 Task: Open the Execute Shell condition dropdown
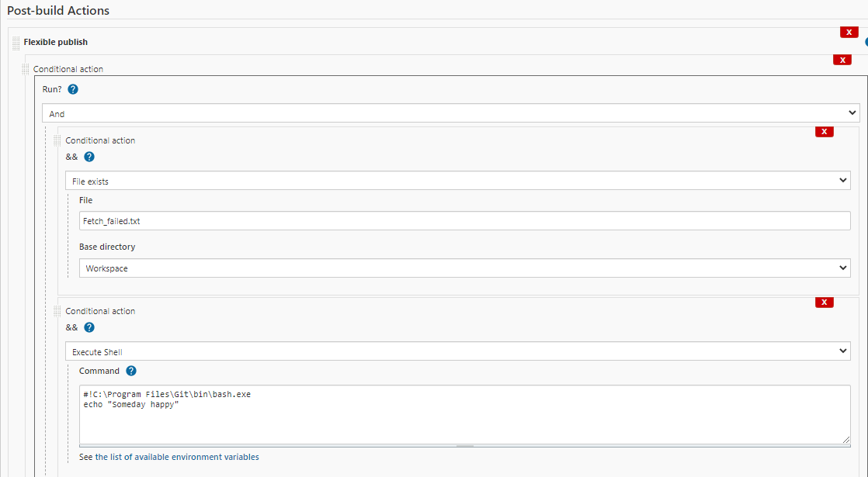(458, 351)
